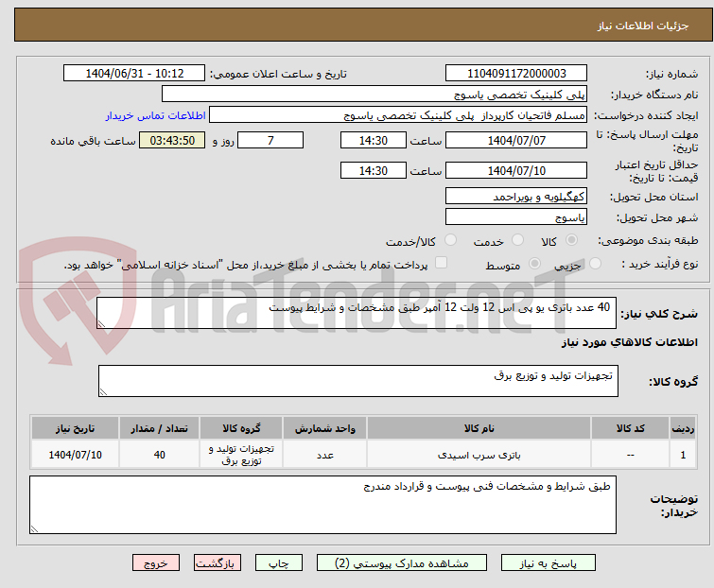Click the 'طبقه بندی موضوعی' label

(x=648, y=240)
